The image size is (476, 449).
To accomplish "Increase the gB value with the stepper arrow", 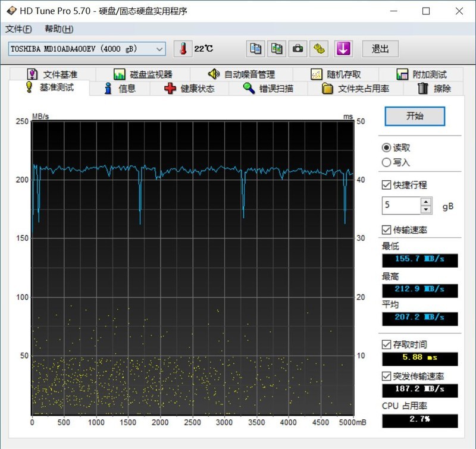I will tap(426, 202).
